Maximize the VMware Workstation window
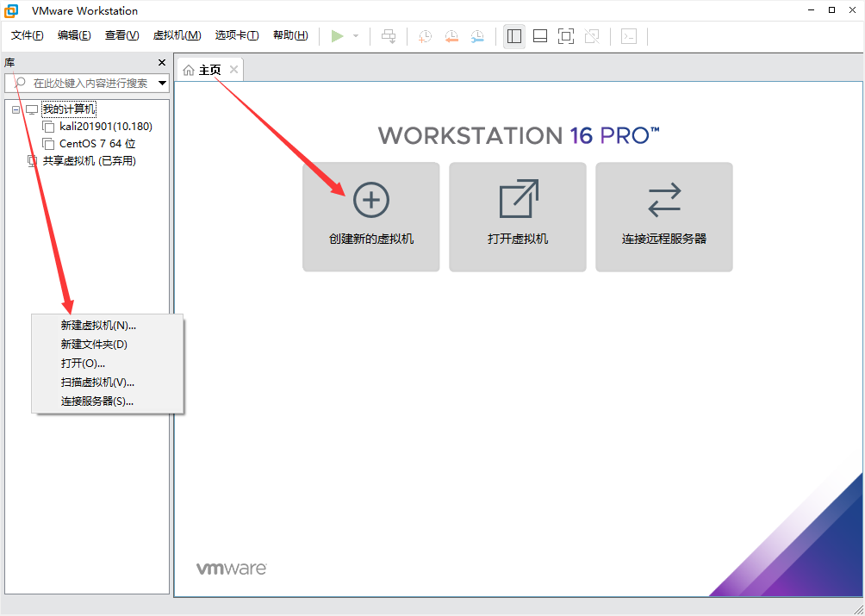Viewport: 865px width, 616px height. pyautogui.click(x=831, y=10)
